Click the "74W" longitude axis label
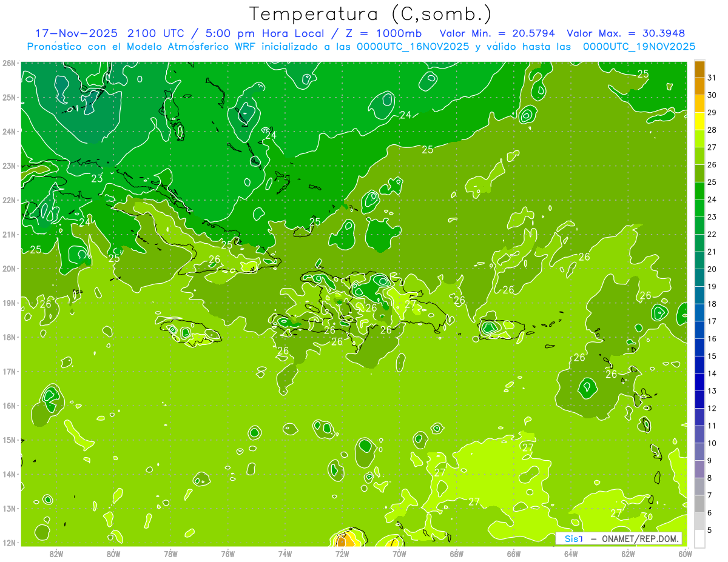Image resolution: width=728 pixels, height=562 pixels. point(285,554)
